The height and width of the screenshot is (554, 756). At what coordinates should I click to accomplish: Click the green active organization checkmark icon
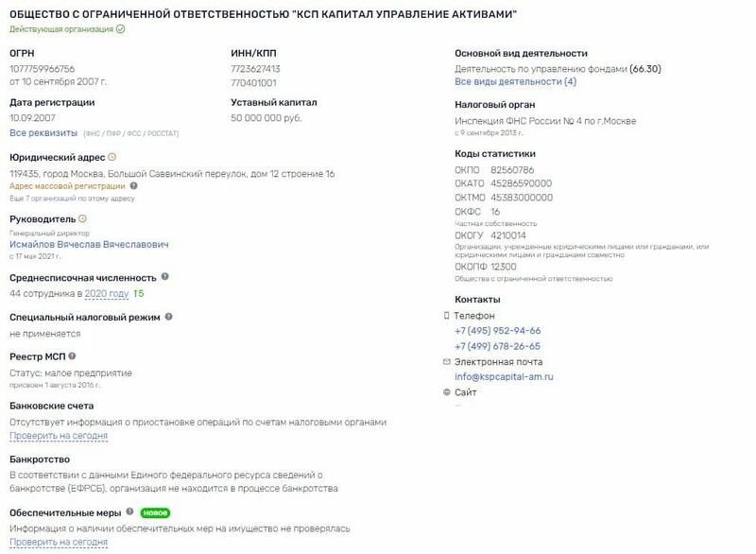[x=121, y=29]
